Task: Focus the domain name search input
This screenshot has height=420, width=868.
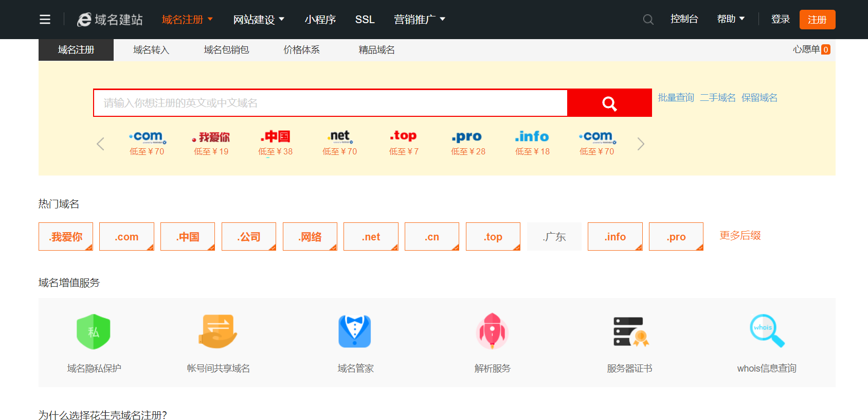Action: tap(331, 103)
